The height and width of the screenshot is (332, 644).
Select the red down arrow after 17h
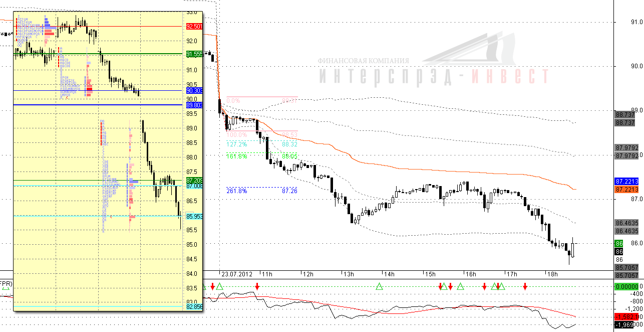tap(525, 286)
